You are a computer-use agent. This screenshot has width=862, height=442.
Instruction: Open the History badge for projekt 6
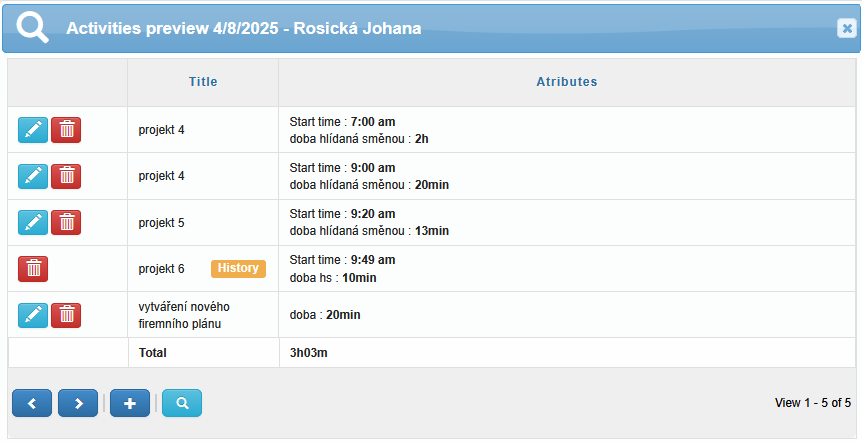point(238,268)
